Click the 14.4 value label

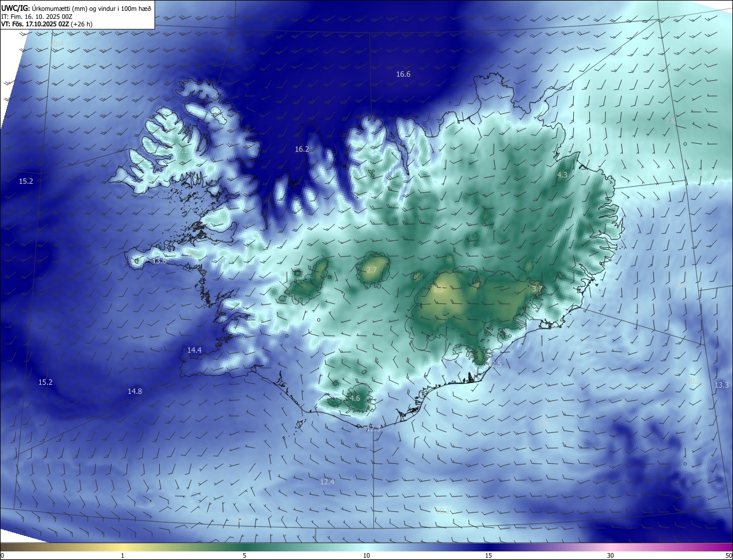(x=194, y=350)
